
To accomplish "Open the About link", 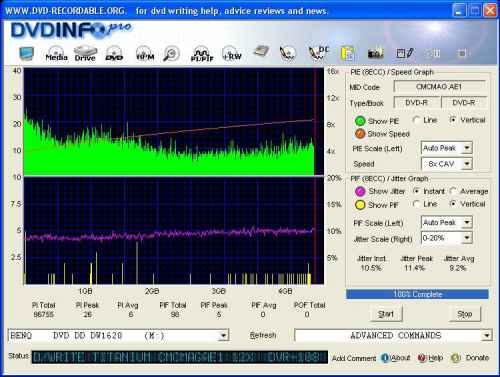I will [x=396, y=358].
